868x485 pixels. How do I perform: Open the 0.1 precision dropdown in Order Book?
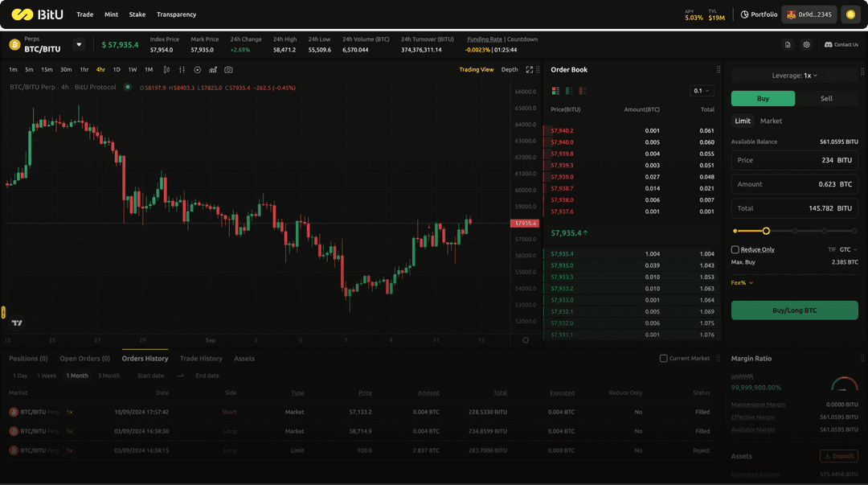coord(699,90)
